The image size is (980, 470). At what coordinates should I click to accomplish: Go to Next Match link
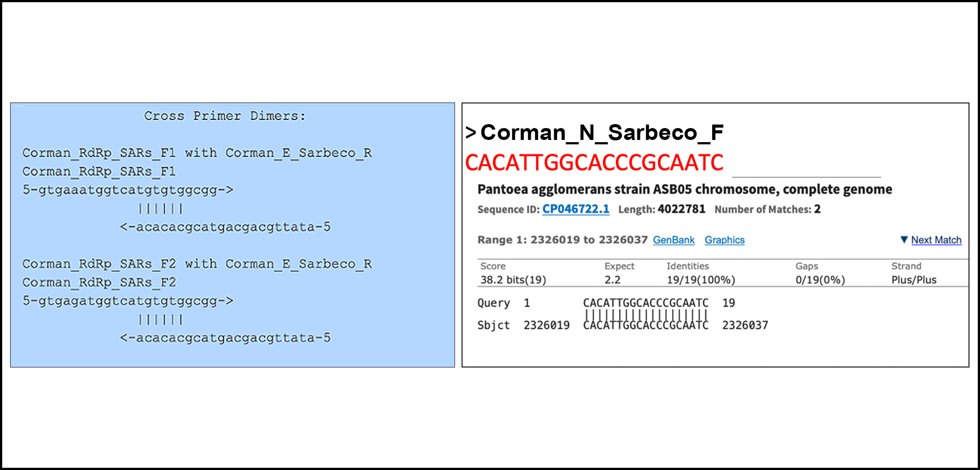(x=936, y=240)
